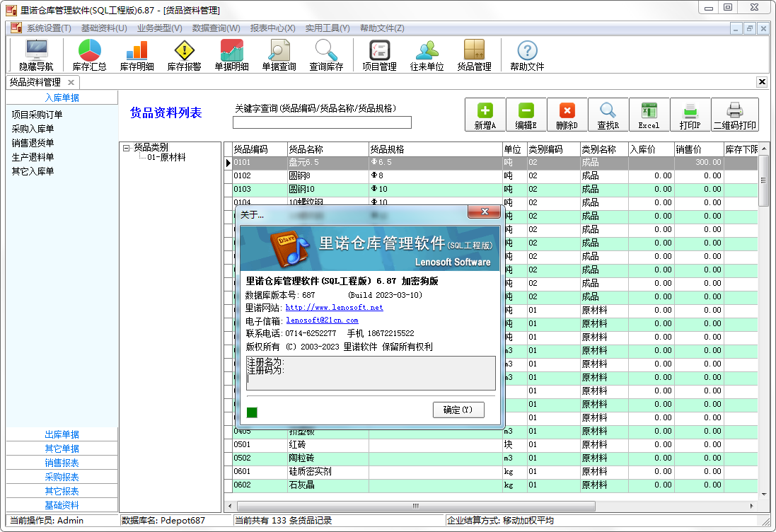Expand 其它报表 navigation section

pyautogui.click(x=62, y=492)
